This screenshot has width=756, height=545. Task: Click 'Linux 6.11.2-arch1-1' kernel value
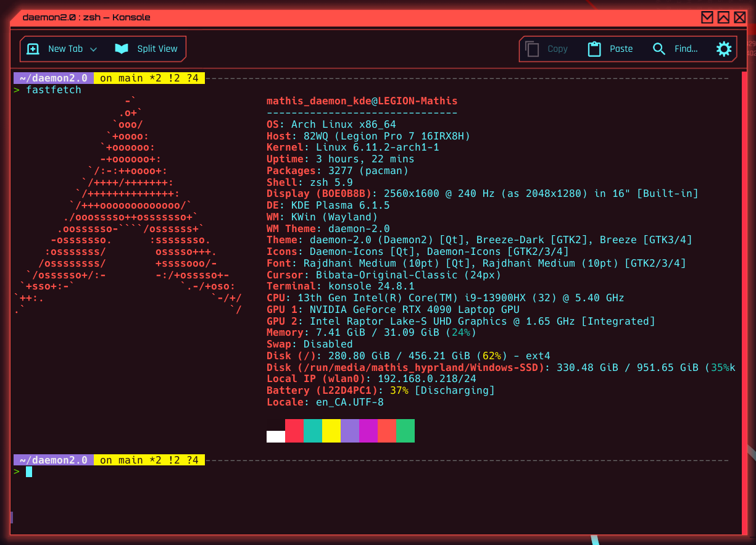click(378, 148)
